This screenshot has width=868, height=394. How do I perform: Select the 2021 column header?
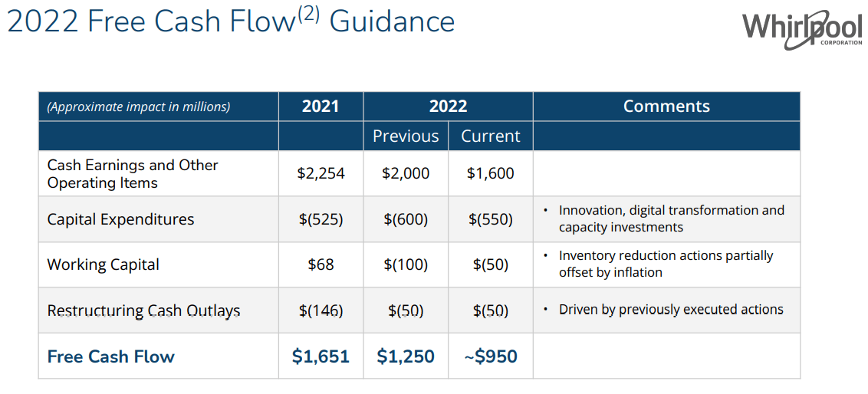321,107
